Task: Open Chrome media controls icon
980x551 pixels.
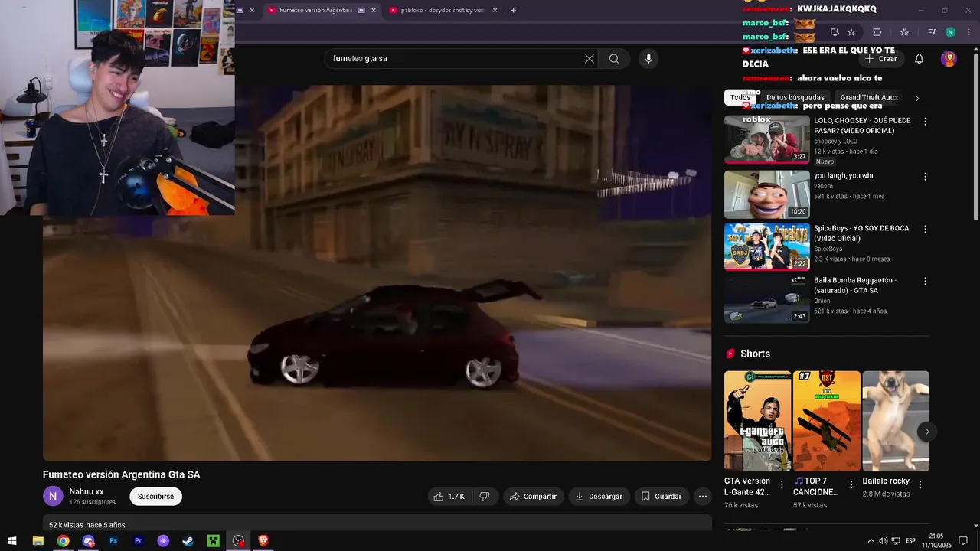Action: coord(932,32)
